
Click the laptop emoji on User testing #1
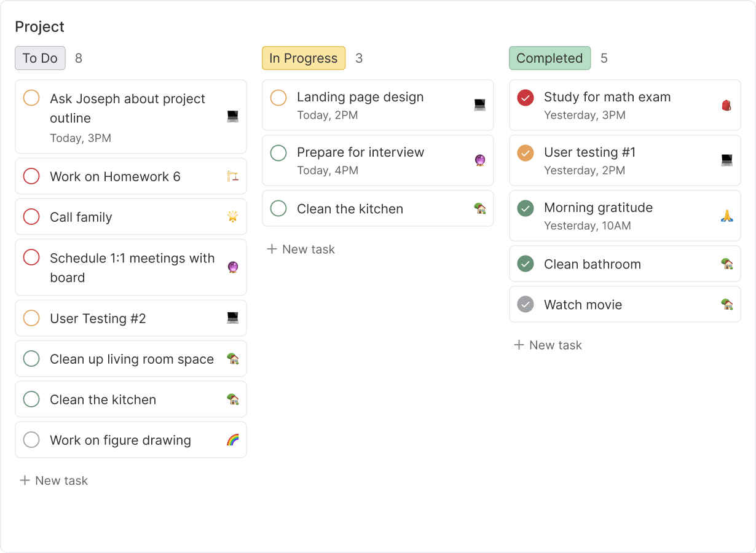[726, 160]
